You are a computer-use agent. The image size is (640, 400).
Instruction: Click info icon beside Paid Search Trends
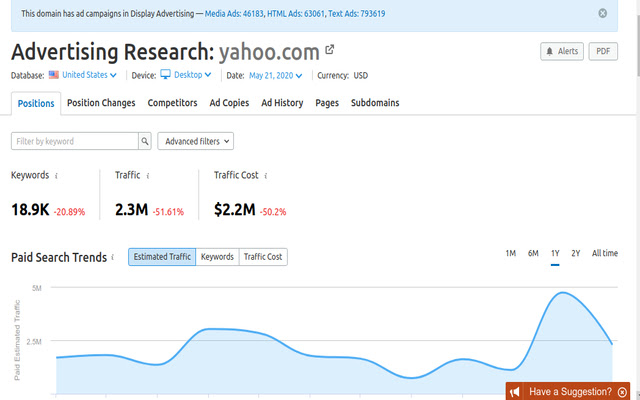click(113, 258)
